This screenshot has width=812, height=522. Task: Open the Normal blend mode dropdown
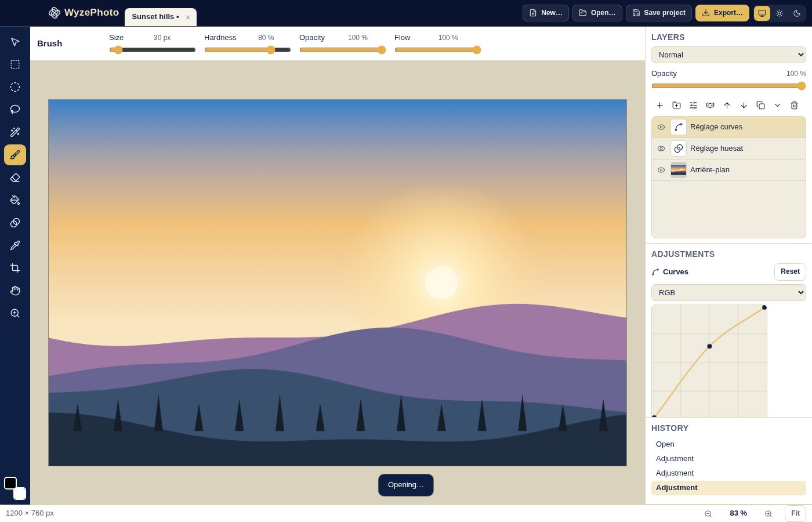[x=728, y=55]
